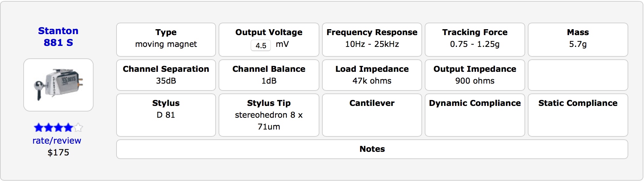
Task: Click the second blue rating star
Action: tap(49, 128)
